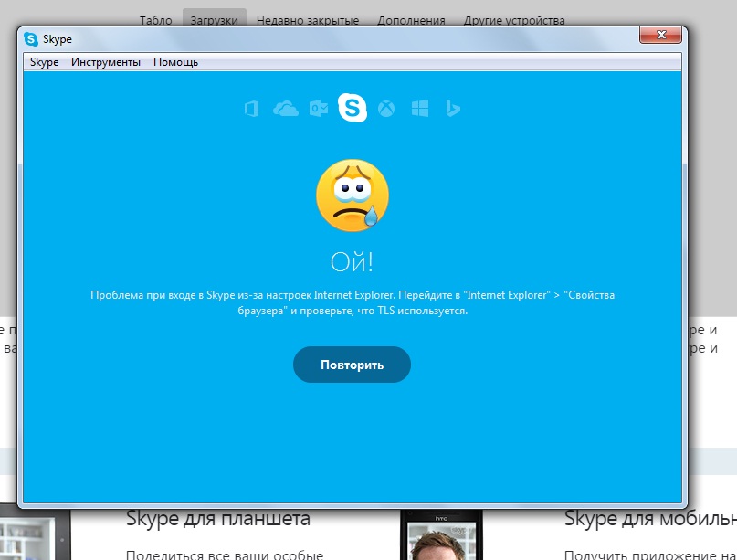Open the Помощь menu
The image size is (737, 560).
point(175,62)
